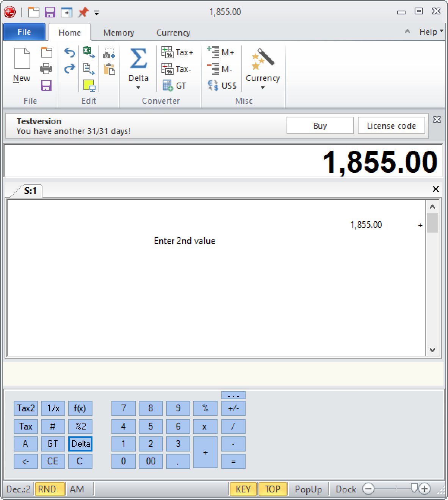
Task: Click the camera screenshot icon
Action: (x=109, y=53)
